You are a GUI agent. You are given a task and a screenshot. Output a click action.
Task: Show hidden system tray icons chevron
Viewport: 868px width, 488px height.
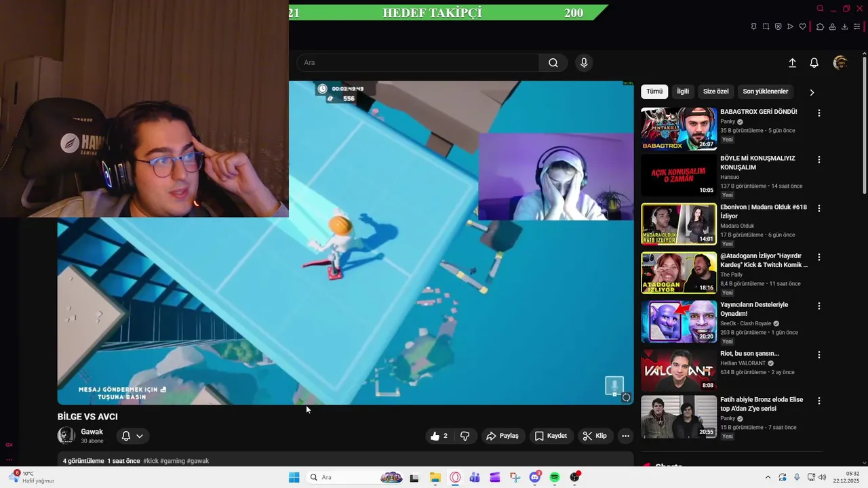[x=768, y=478]
